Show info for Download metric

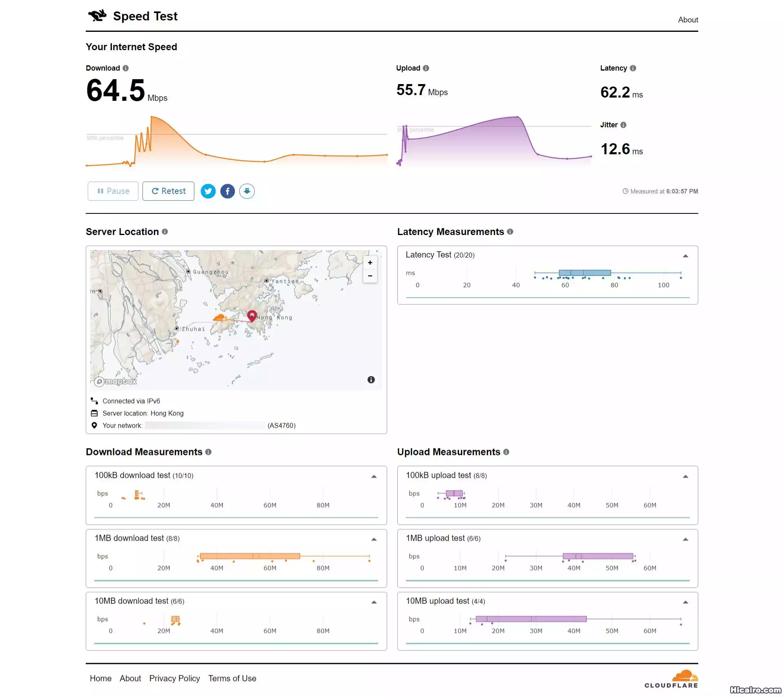tap(126, 68)
